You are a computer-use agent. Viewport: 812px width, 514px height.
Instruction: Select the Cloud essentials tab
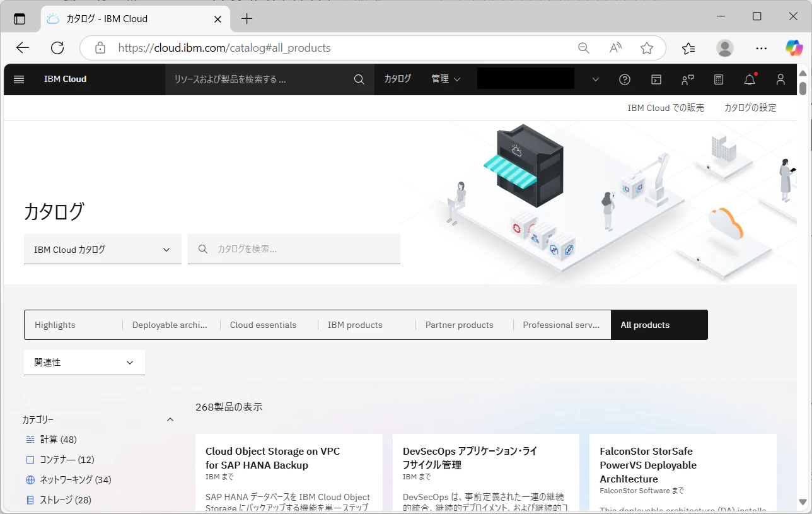tap(269, 325)
